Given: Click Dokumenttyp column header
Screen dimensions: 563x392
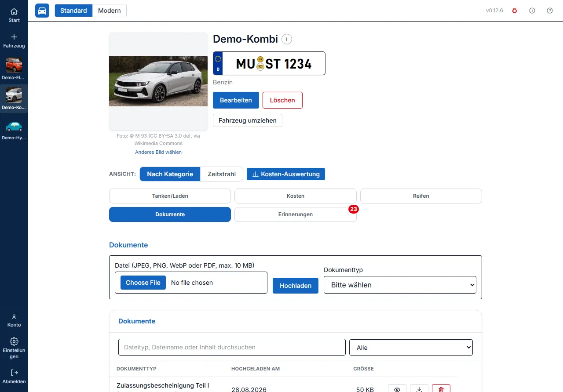Looking at the screenshot, I should tap(136, 369).
